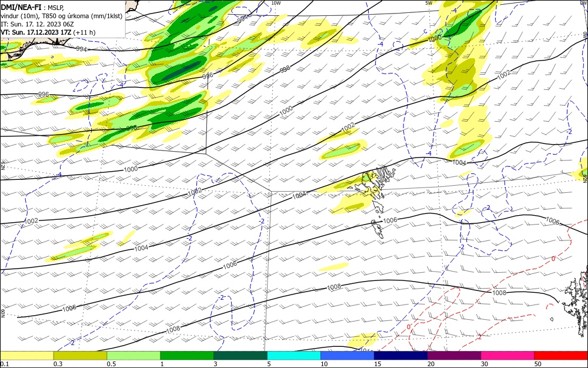Pick the navy 15–20 legend swatch
Viewport: 588px width, 368px height.
[x=401, y=356]
